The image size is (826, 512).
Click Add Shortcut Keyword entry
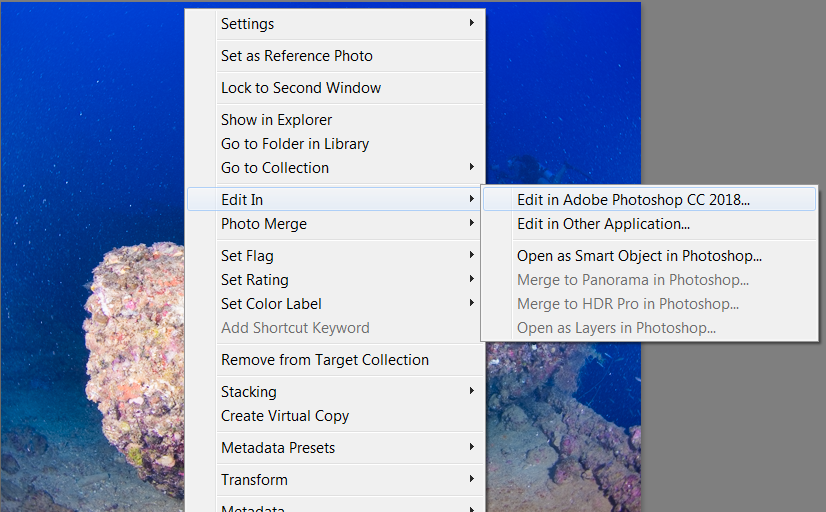pyautogui.click(x=335, y=328)
